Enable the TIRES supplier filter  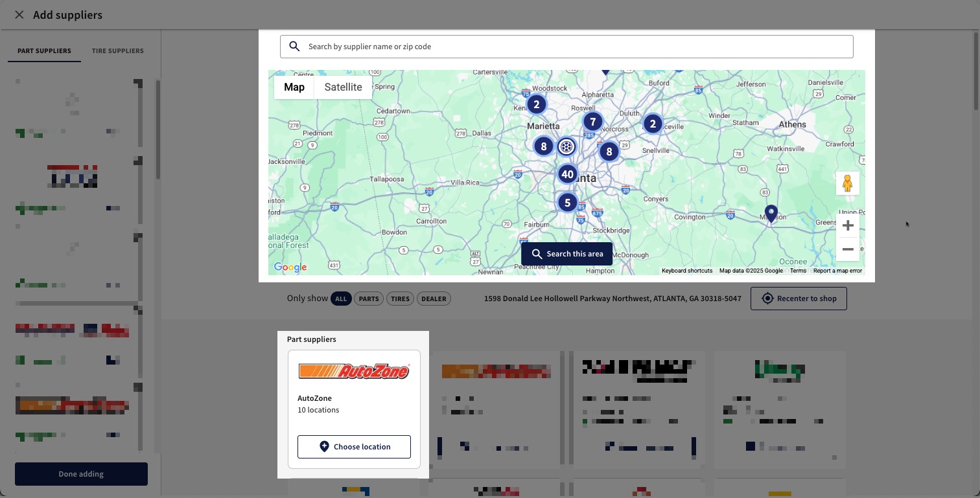[x=400, y=299]
